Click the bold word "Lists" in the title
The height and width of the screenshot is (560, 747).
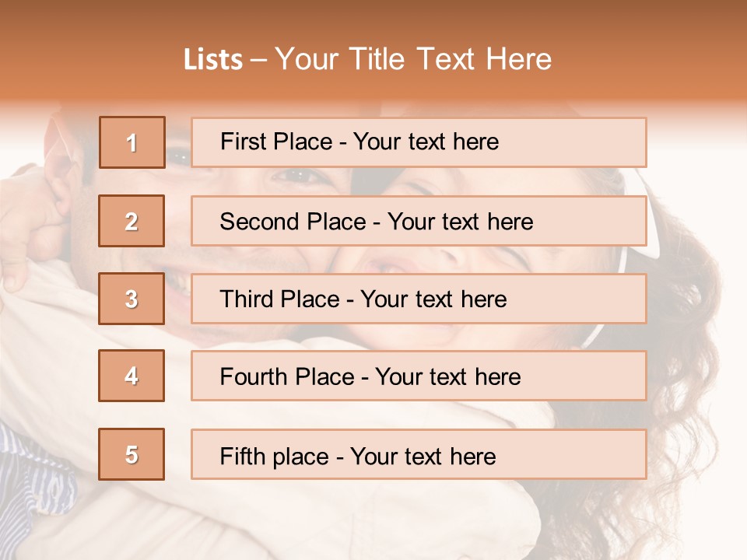(212, 60)
